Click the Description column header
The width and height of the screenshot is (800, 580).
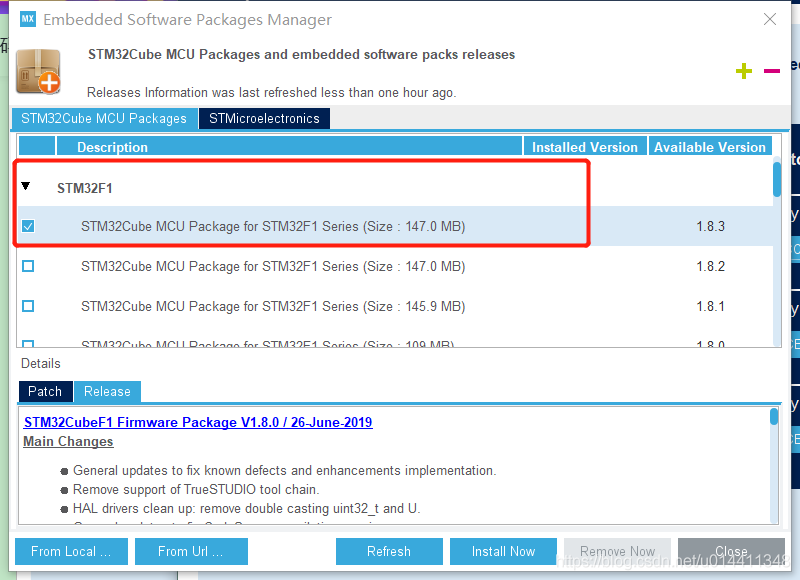coord(290,147)
